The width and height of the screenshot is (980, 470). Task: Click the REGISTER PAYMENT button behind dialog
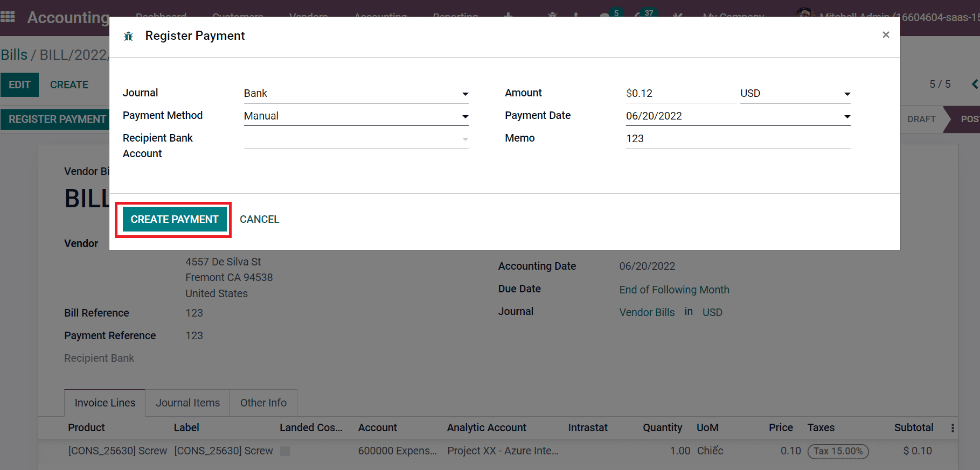pos(56,119)
